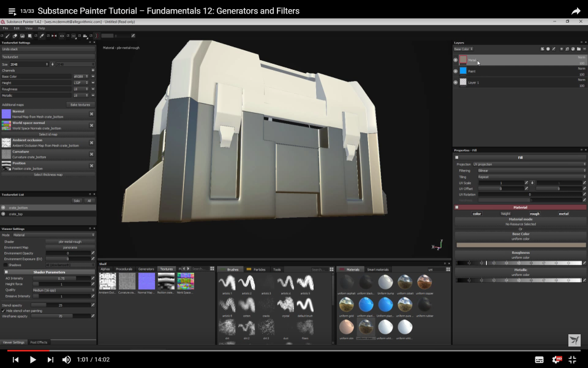The height and width of the screenshot is (368, 588).
Task: Click the Bake textures button
Action: 80,105
